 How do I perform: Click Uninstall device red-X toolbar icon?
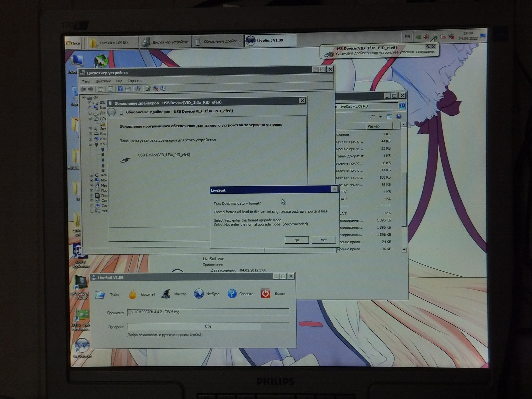(x=155, y=89)
